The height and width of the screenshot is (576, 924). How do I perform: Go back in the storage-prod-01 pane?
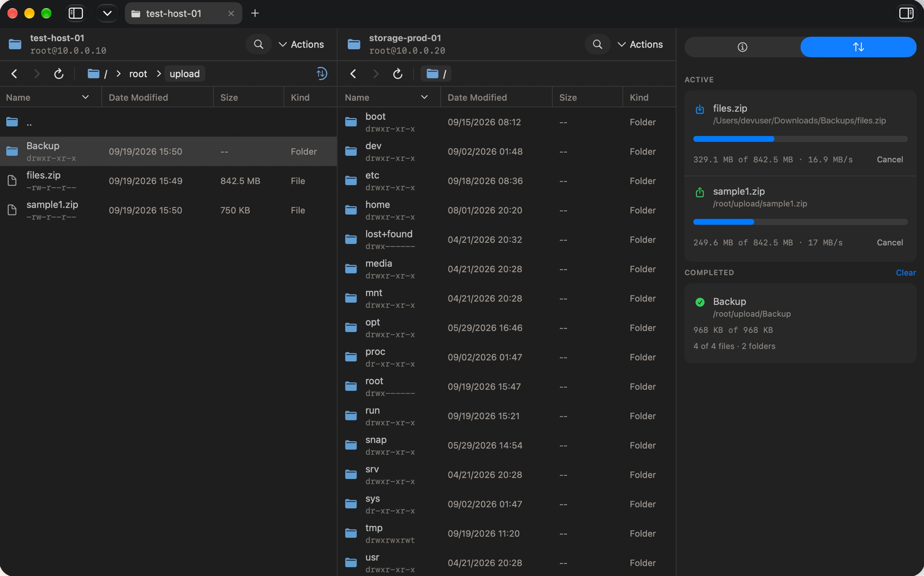pyautogui.click(x=353, y=74)
